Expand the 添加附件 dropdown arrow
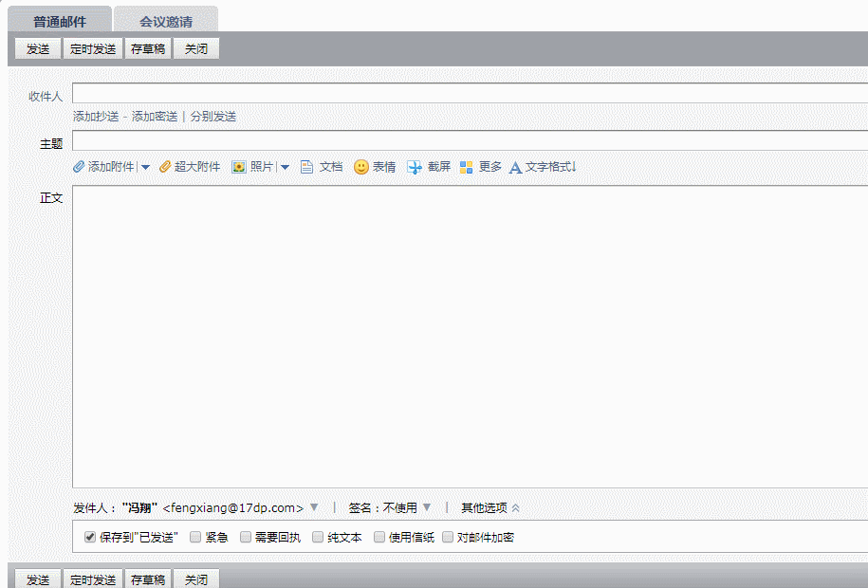The height and width of the screenshot is (588, 868). tap(146, 167)
